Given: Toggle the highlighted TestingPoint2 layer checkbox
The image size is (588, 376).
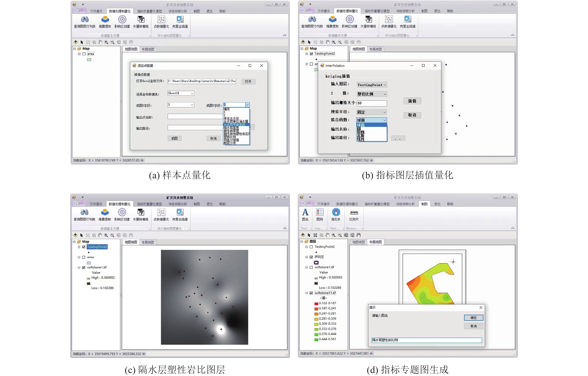Looking at the screenshot, I should [84, 247].
